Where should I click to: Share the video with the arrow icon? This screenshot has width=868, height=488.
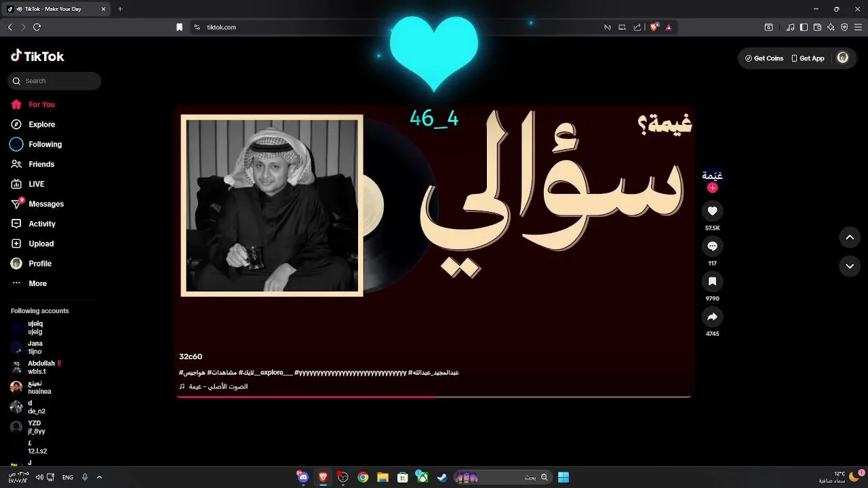coord(712,317)
